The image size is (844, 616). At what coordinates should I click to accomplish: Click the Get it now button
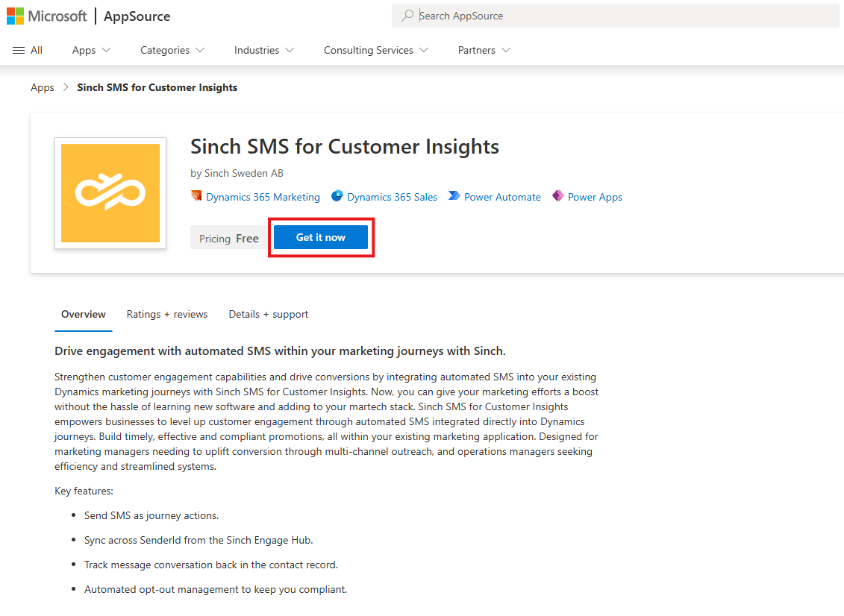click(x=321, y=237)
